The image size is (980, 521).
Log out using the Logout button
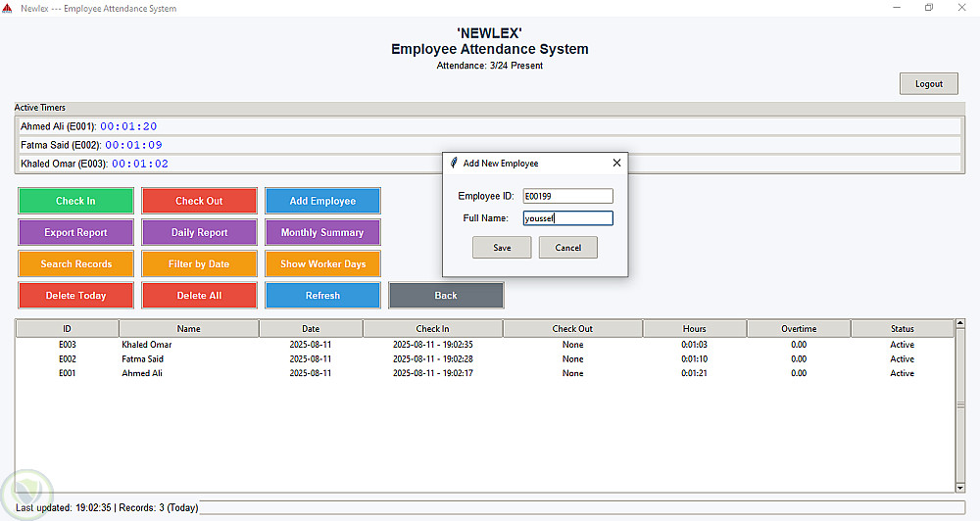(x=929, y=83)
